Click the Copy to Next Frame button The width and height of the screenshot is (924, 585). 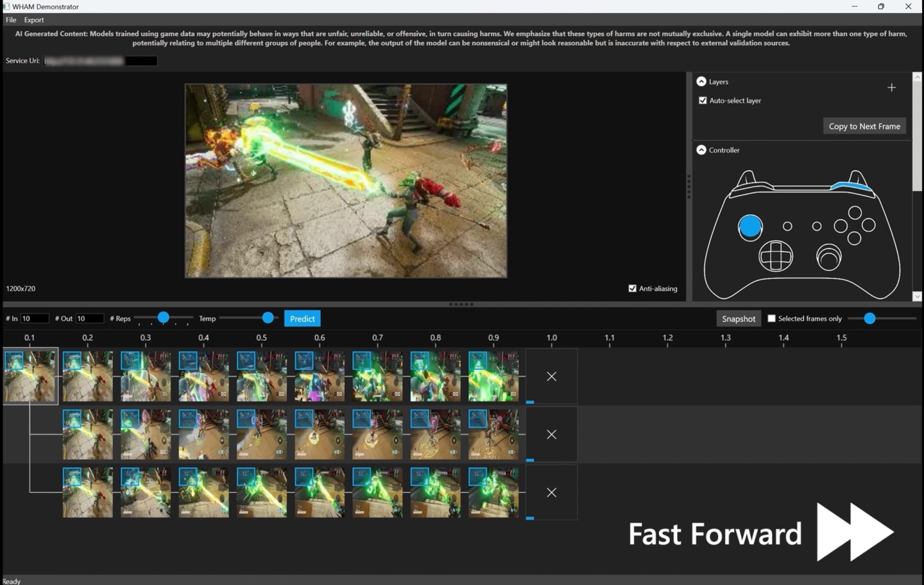pyautogui.click(x=864, y=126)
